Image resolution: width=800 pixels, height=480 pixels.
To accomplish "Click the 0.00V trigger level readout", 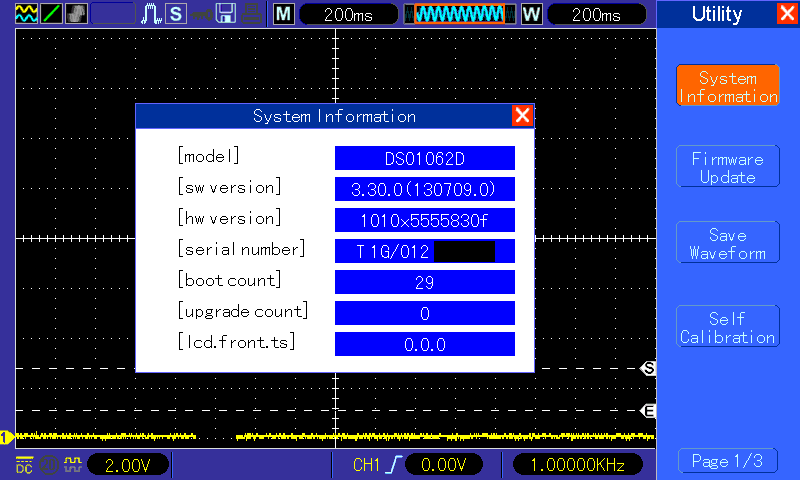I will point(443,464).
